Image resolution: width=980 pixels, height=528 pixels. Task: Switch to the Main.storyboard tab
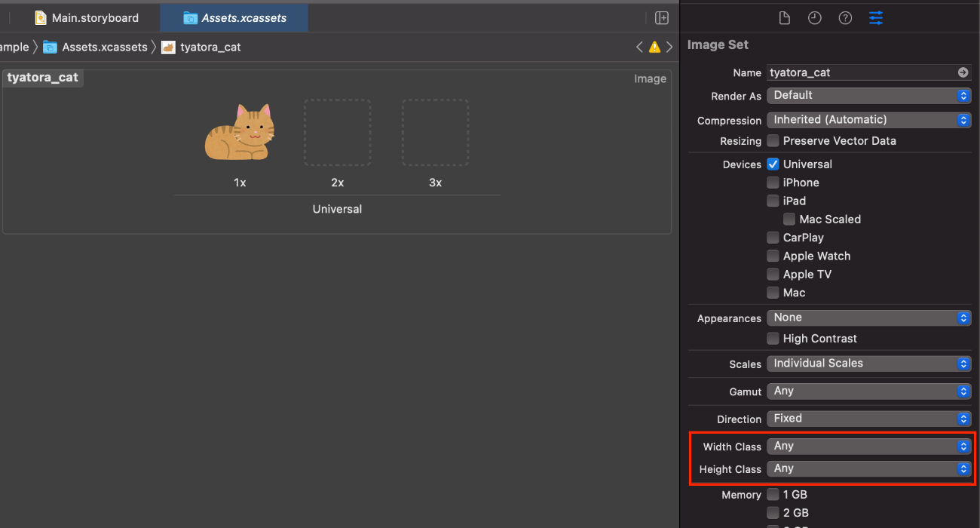click(x=87, y=18)
